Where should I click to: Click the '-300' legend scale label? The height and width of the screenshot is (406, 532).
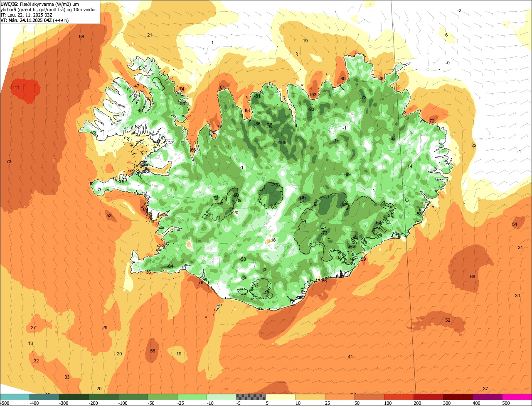point(64,403)
